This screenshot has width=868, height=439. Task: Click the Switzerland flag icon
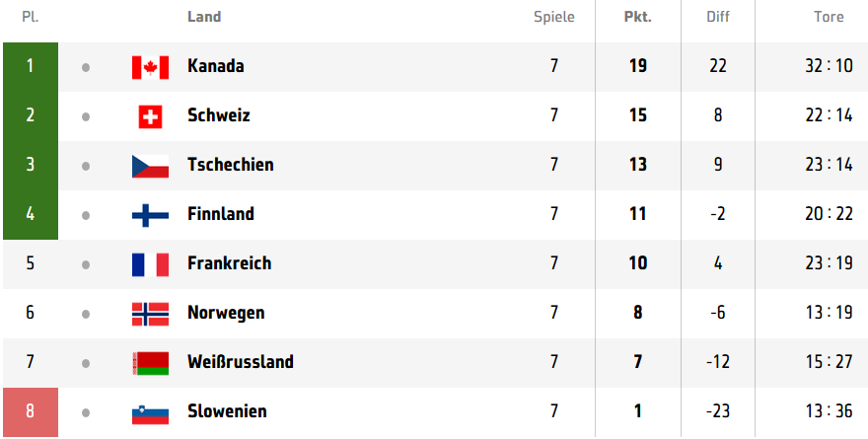coord(150,116)
